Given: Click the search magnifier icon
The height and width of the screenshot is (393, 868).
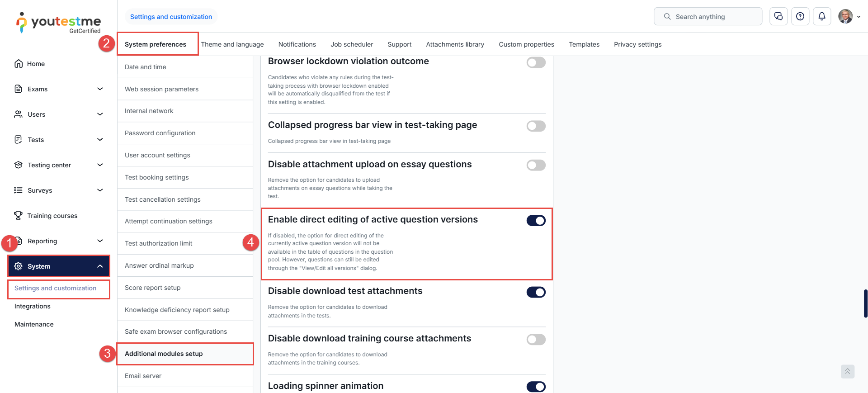Looking at the screenshot, I should coord(667,17).
